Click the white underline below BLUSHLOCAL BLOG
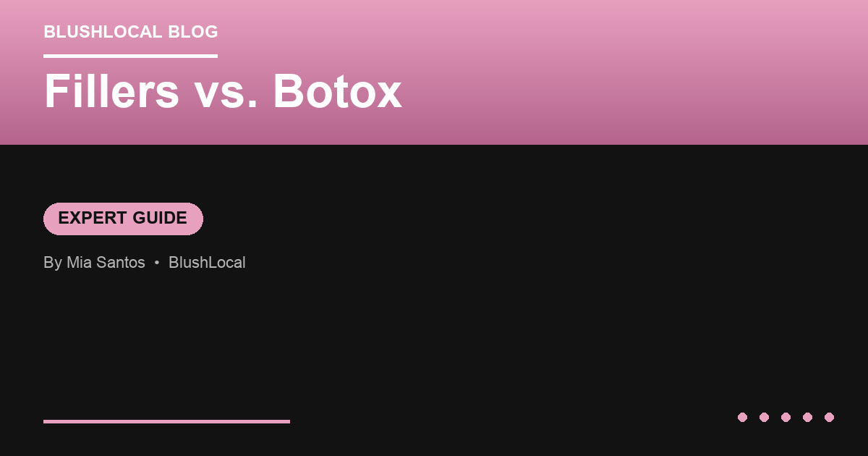The width and height of the screenshot is (868, 456). pyautogui.click(x=130, y=56)
